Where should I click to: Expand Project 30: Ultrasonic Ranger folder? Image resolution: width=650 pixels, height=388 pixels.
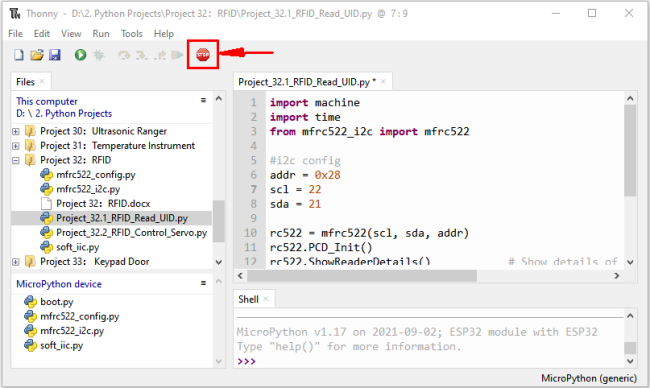(x=16, y=131)
